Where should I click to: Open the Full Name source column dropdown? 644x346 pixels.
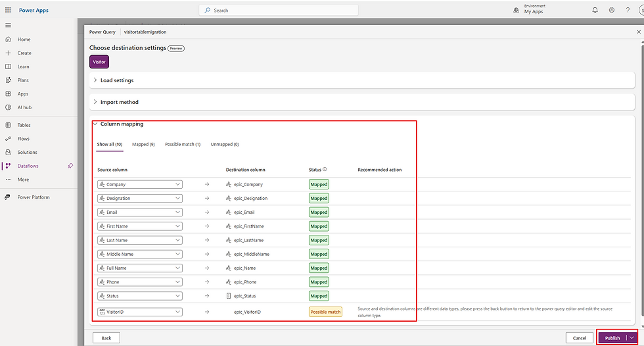point(140,268)
